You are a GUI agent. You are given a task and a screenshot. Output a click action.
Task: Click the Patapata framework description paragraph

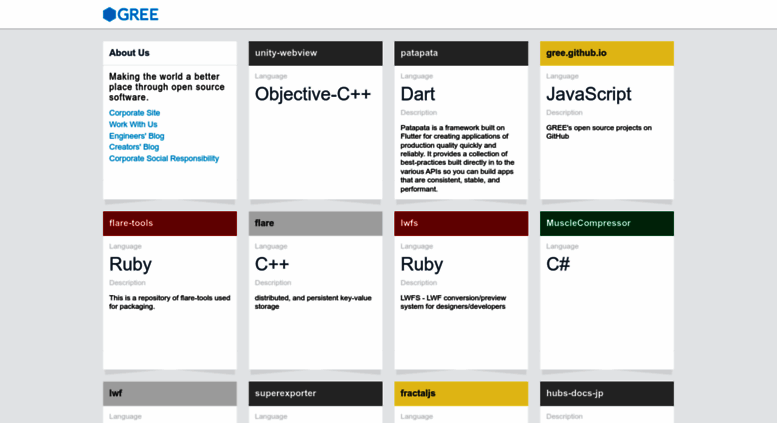tap(457, 159)
